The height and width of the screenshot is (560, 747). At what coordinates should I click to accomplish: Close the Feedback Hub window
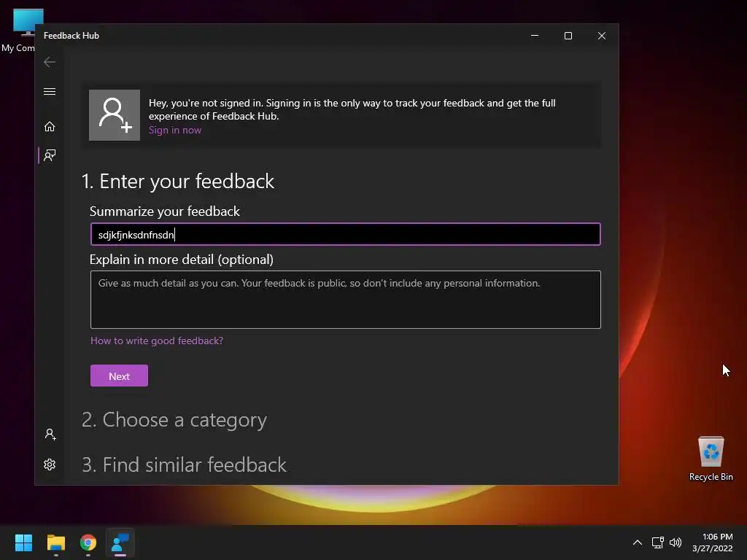click(602, 36)
